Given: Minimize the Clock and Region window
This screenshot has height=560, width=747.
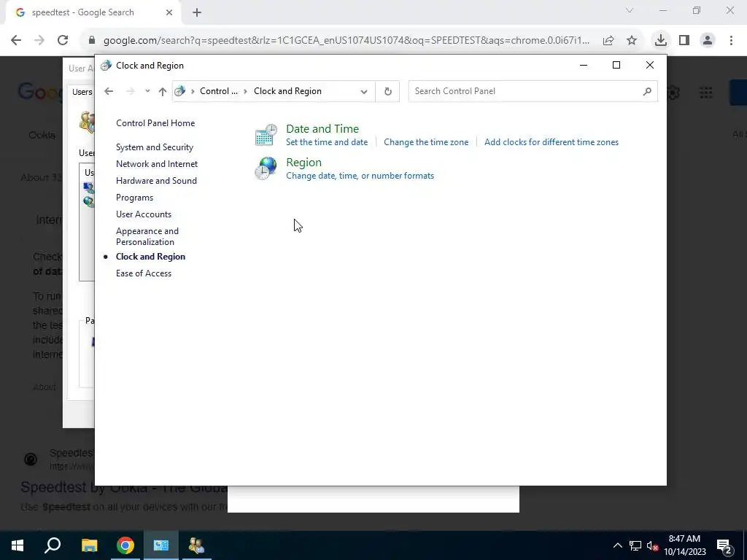Looking at the screenshot, I should [583, 65].
